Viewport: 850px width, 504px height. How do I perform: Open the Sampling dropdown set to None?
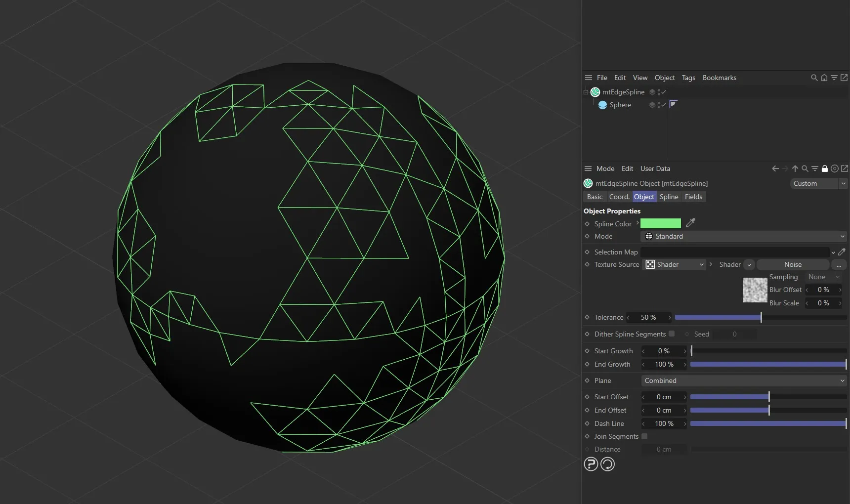[x=823, y=277]
